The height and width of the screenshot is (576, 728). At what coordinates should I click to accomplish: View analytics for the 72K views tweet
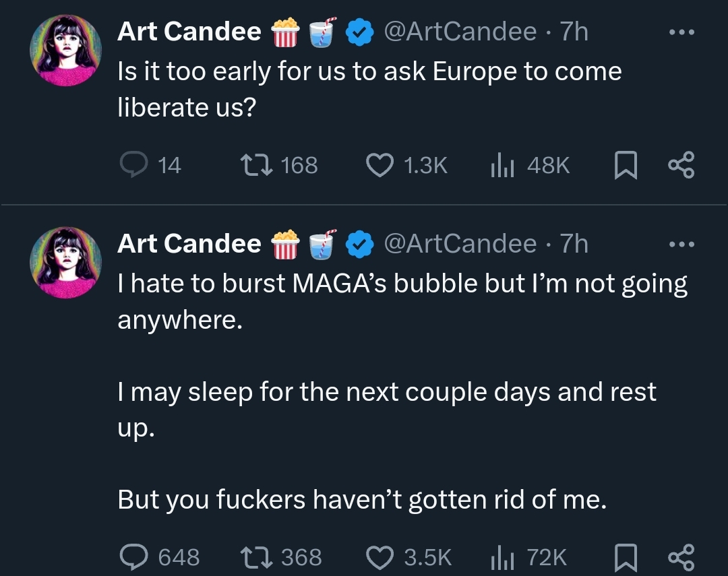tap(500, 556)
